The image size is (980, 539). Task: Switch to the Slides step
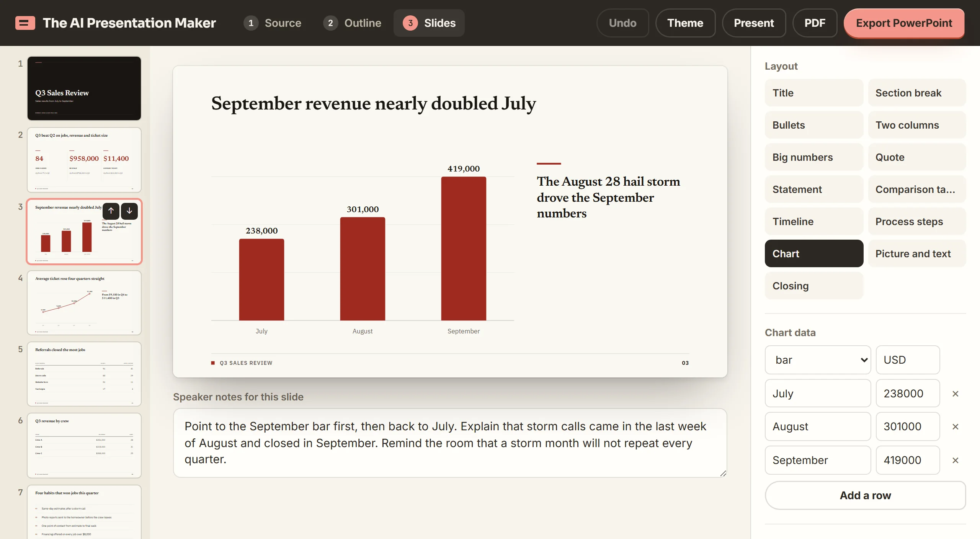tap(429, 23)
